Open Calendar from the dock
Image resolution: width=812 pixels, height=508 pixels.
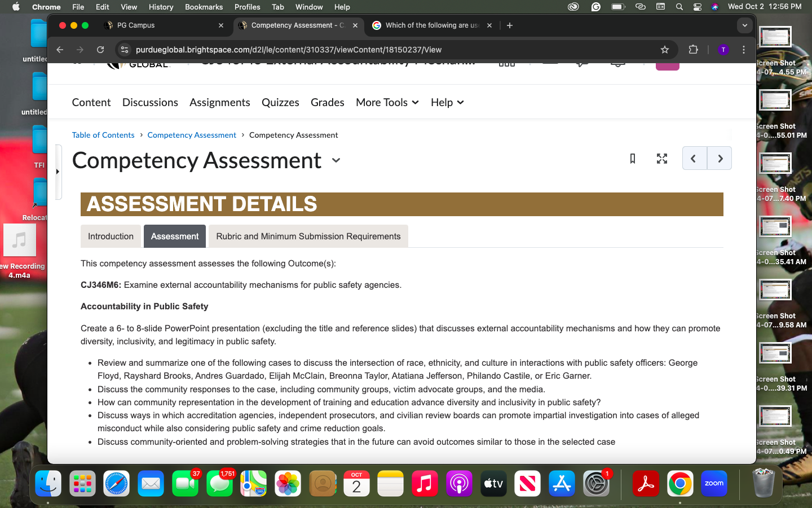click(357, 484)
